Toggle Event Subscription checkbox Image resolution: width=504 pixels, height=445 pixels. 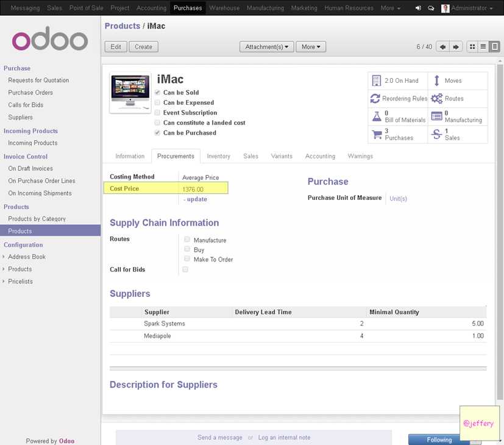click(x=157, y=113)
